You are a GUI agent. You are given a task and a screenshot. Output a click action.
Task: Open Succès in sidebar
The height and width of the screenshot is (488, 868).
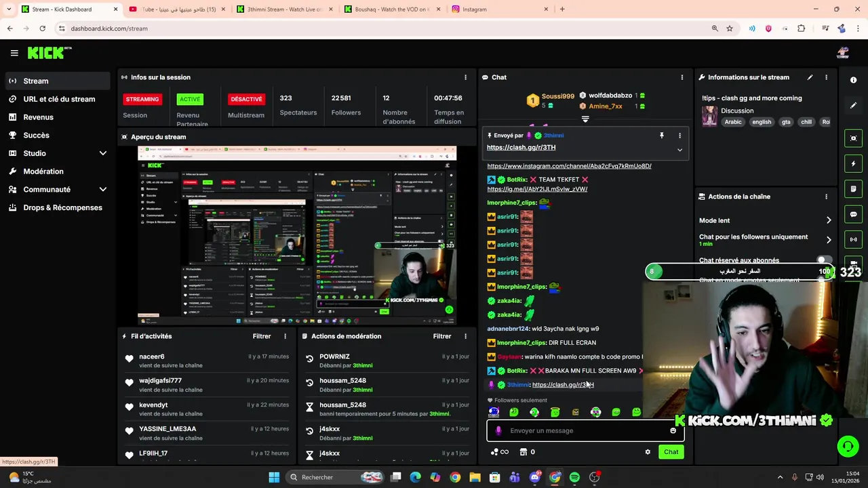tap(57, 136)
